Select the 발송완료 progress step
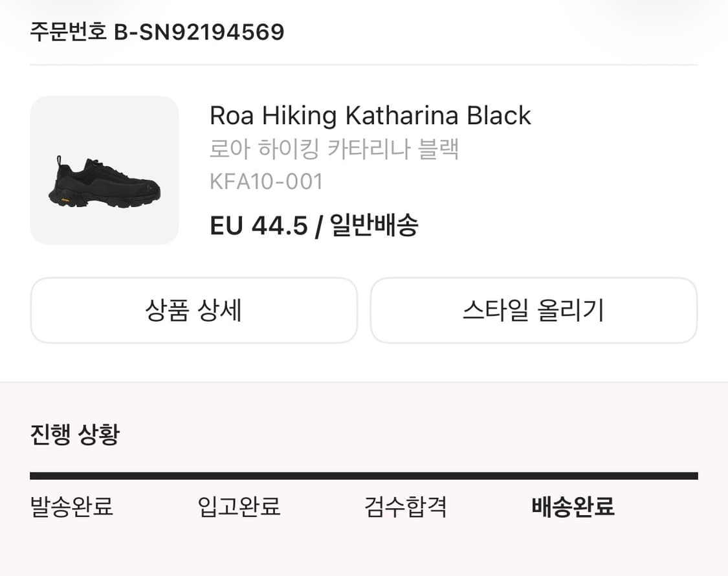The height and width of the screenshot is (576, 728). pos(71,509)
